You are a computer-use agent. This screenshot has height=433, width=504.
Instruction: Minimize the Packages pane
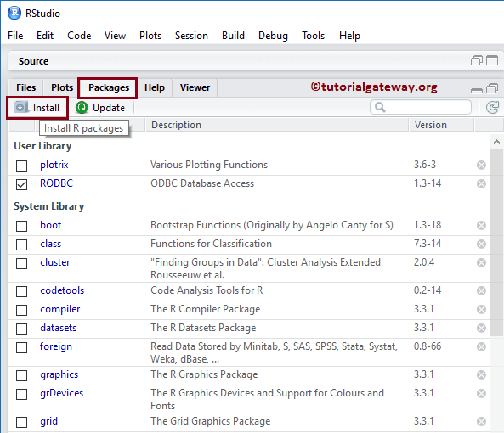pyautogui.click(x=476, y=91)
